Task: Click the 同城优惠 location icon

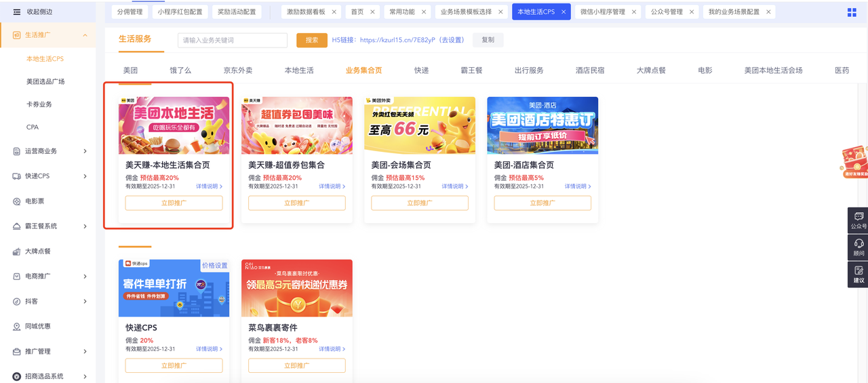Action: (17, 327)
